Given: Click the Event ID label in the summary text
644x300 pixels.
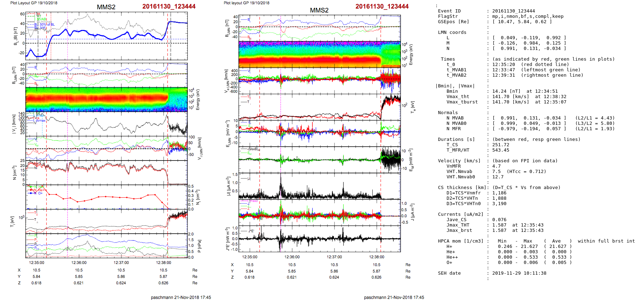Looking at the screenshot, I should [449, 11].
